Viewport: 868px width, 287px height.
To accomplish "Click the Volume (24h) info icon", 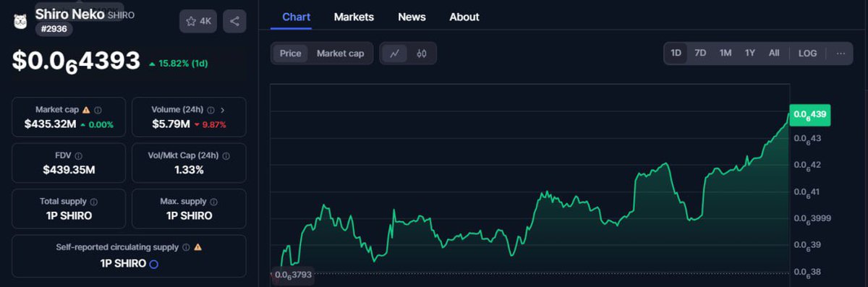I will coord(210,110).
